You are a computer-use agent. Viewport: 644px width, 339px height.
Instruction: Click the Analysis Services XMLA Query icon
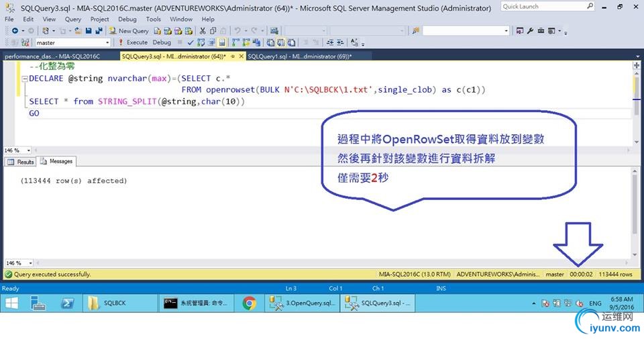coord(189,31)
